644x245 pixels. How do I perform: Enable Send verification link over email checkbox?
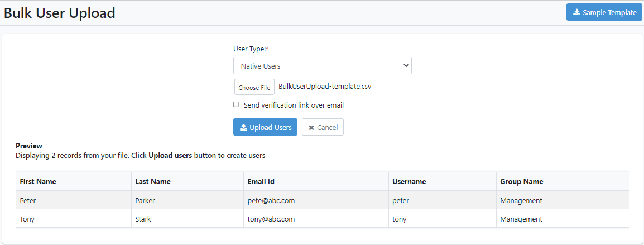(236, 104)
